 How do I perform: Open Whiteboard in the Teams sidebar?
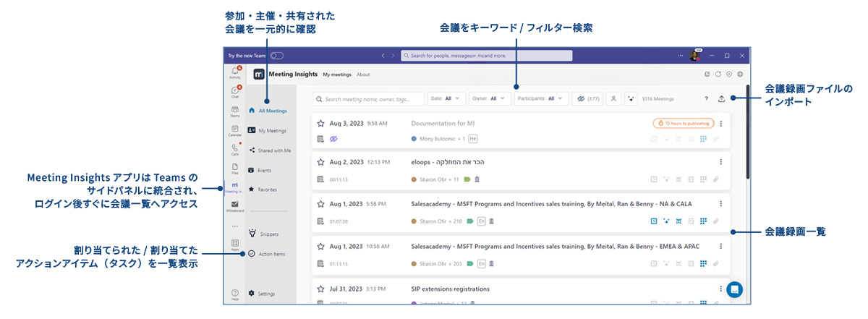pos(235,208)
